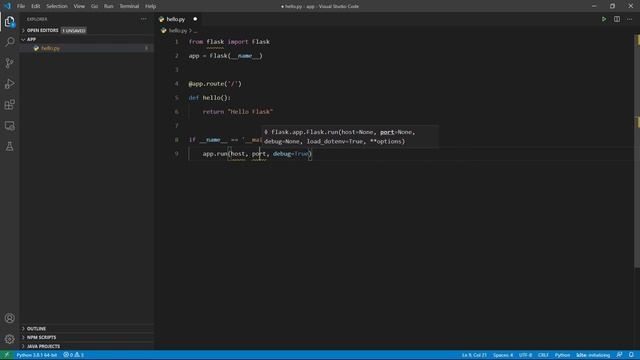
Task: Open the Remote Explorer view
Action: tap(9, 125)
